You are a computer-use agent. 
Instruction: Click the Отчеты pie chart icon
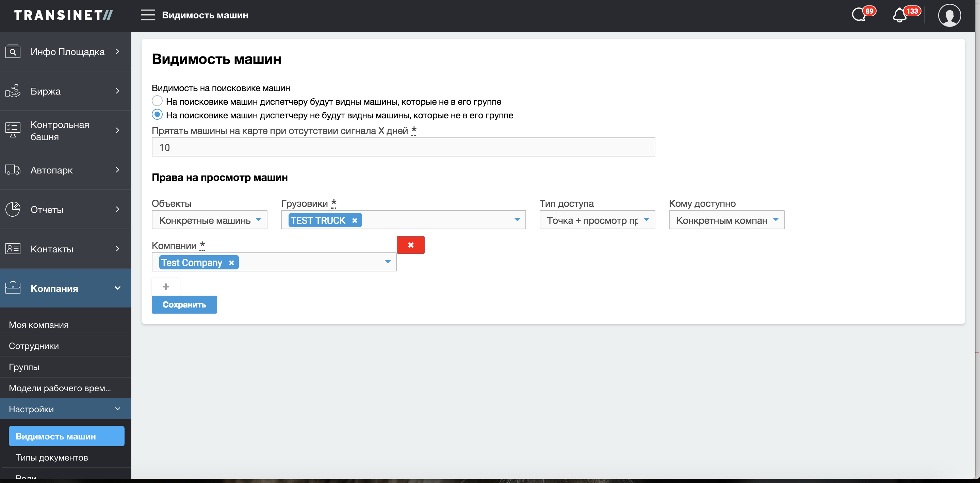point(13,209)
